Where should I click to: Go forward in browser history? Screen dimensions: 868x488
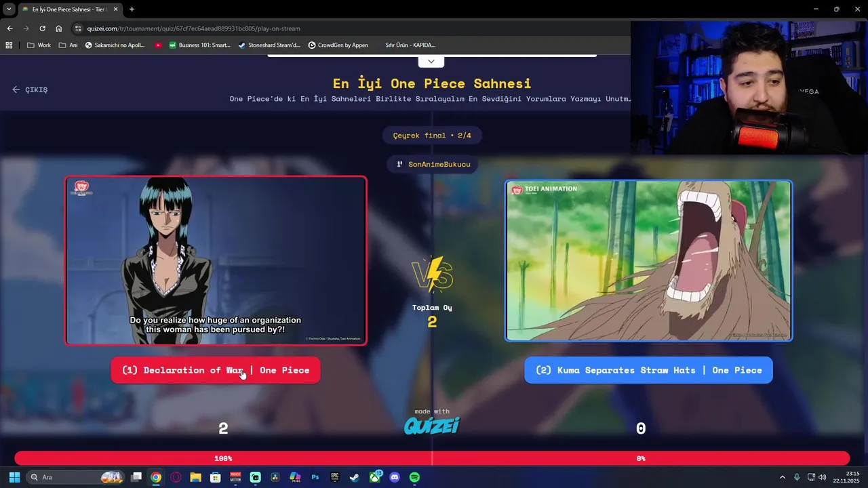click(x=26, y=28)
